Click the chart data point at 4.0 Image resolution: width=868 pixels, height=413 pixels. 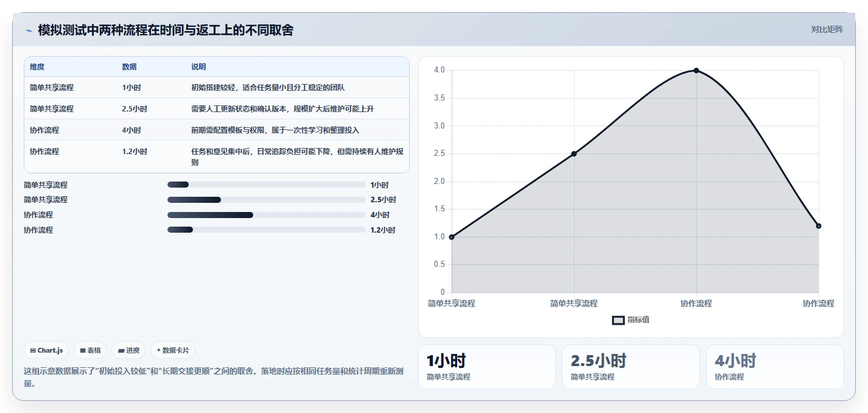pos(696,71)
